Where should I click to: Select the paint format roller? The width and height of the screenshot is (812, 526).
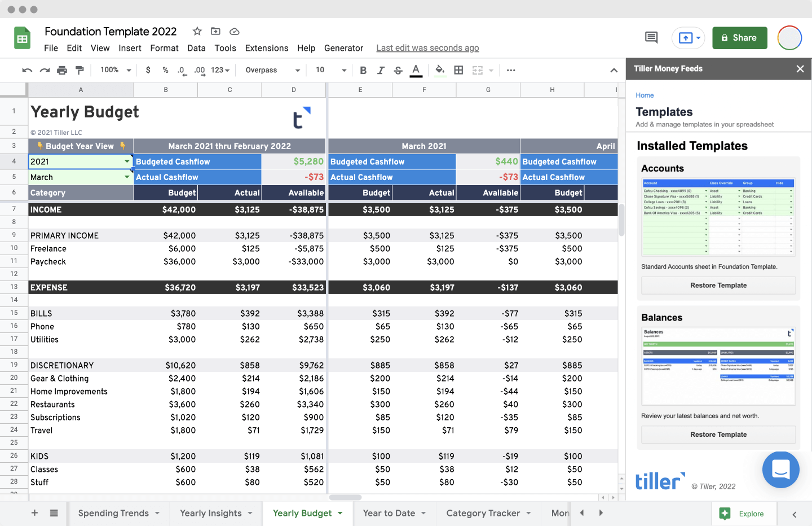tap(80, 71)
